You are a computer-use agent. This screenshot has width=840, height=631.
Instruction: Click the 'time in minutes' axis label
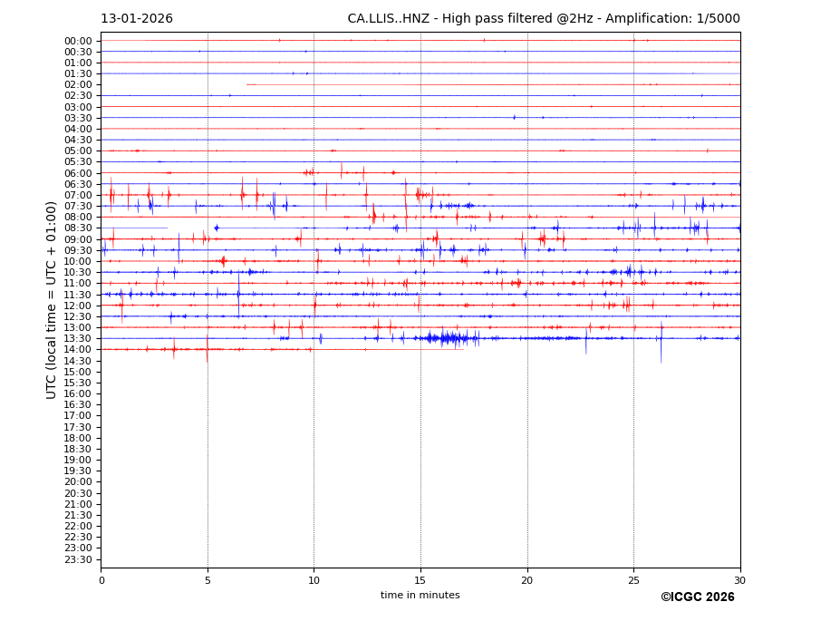coord(420,596)
